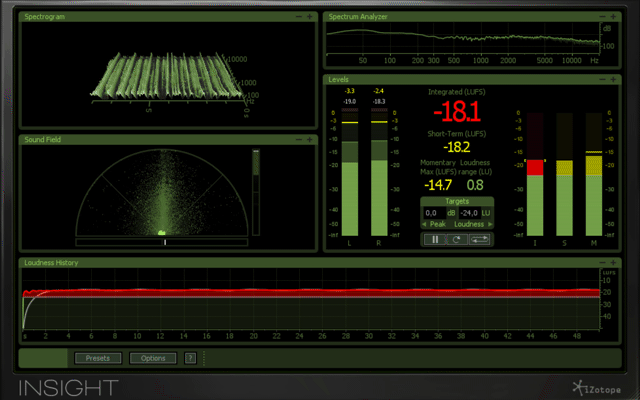Screen dimensions: 640x400
Task: Click the loop arrows button in Levels
Action: (x=479, y=239)
